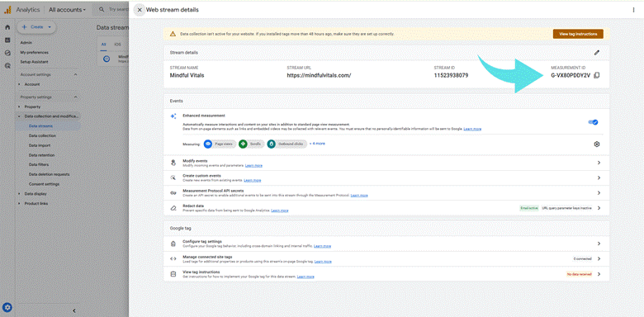Click Create custom events icon
644x317 pixels.
pyautogui.click(x=173, y=177)
